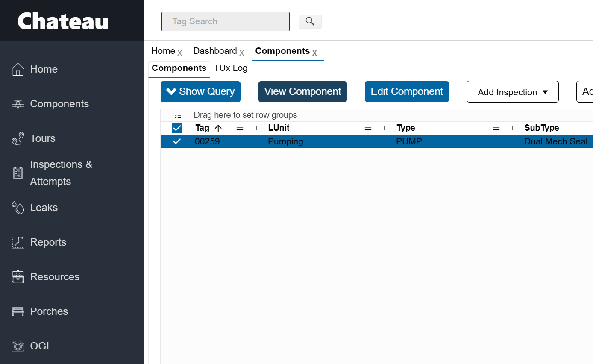
Task: Click the row groups list icon
Action: coord(177,115)
